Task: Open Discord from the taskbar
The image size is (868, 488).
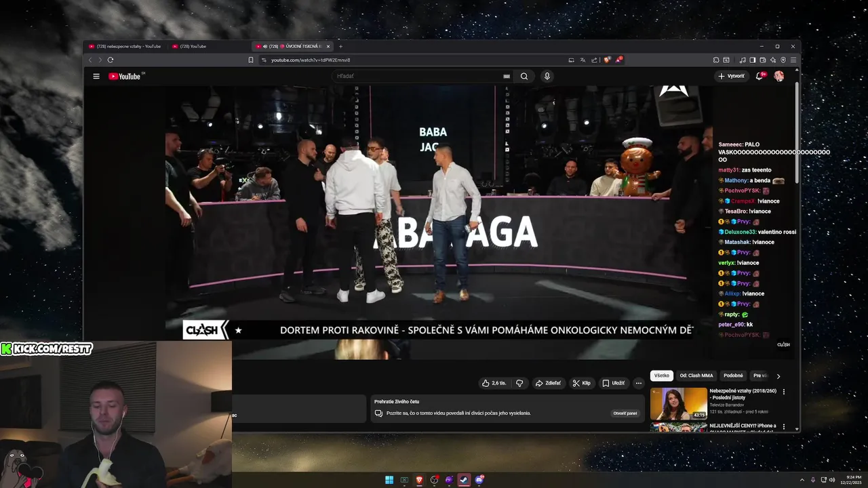Action: coord(479,480)
